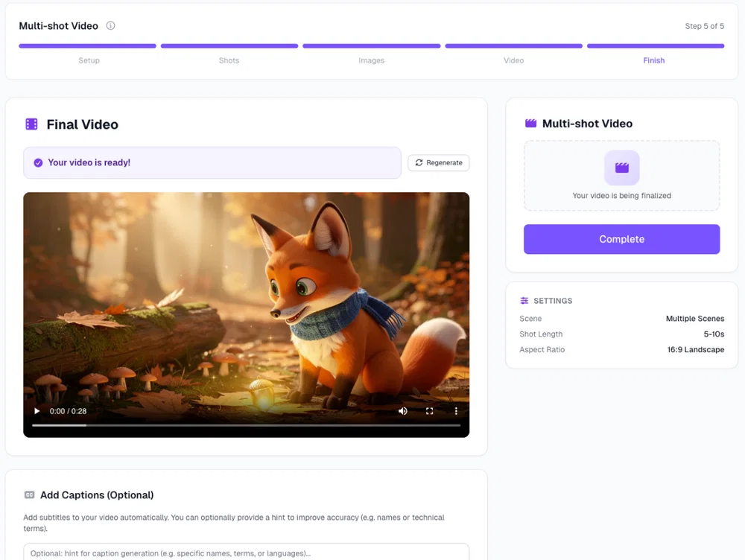Go to the Shots step

coord(229,60)
